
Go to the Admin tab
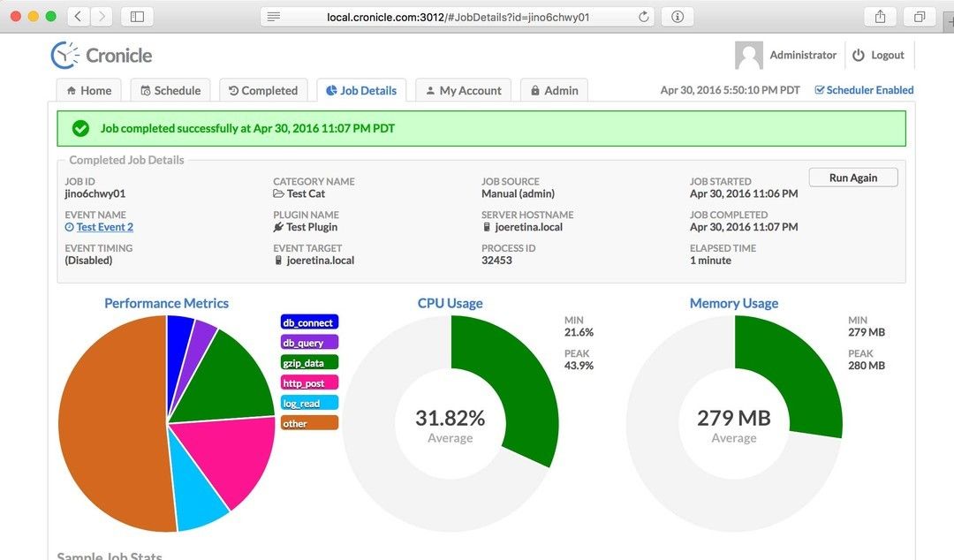coord(554,90)
